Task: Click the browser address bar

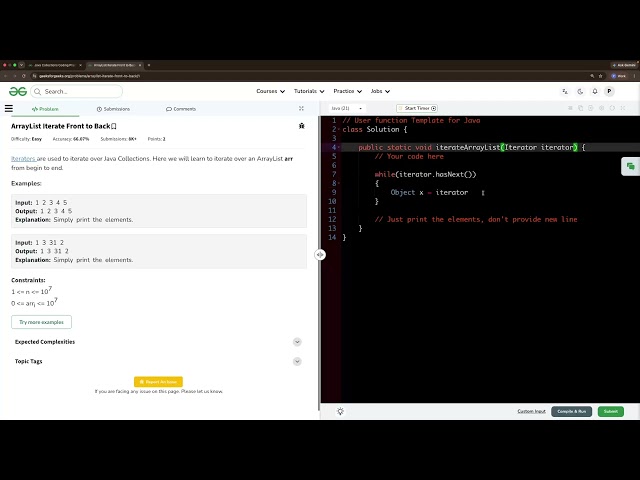Action: 310,76
